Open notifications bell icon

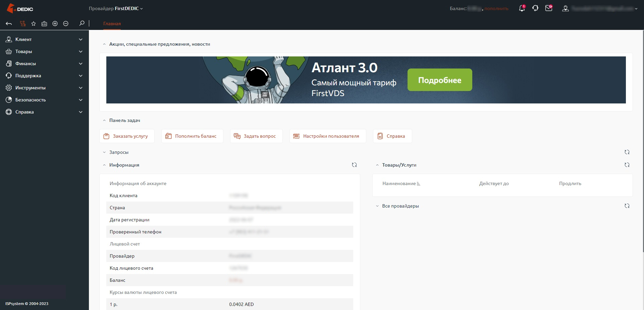522,8
